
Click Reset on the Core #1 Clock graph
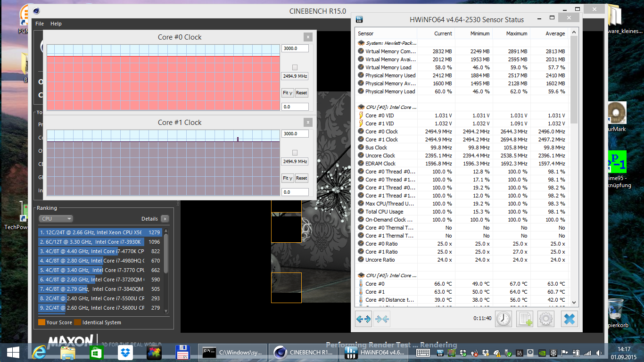coord(302,178)
